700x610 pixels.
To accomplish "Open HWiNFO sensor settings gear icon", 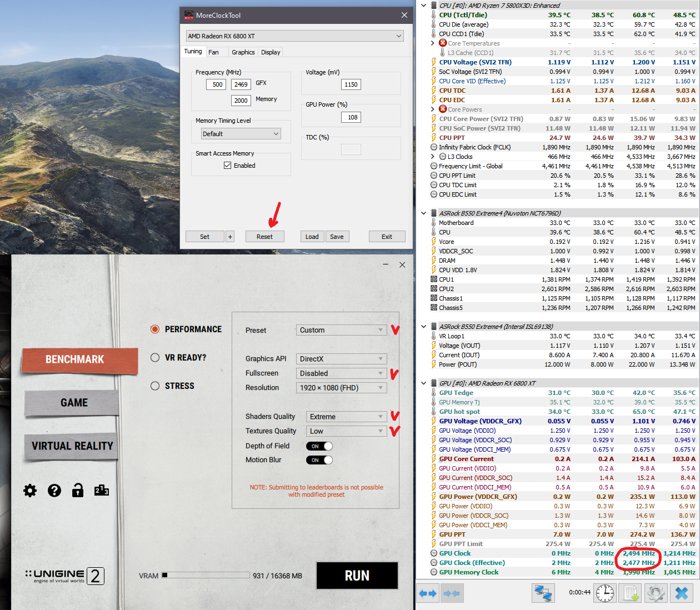I will (x=656, y=593).
